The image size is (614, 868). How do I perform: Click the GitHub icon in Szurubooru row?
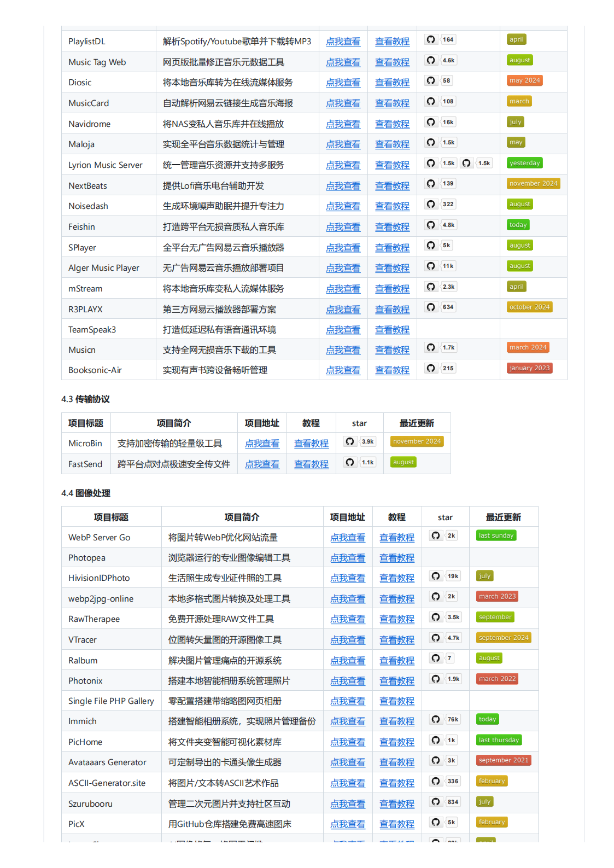point(435,802)
